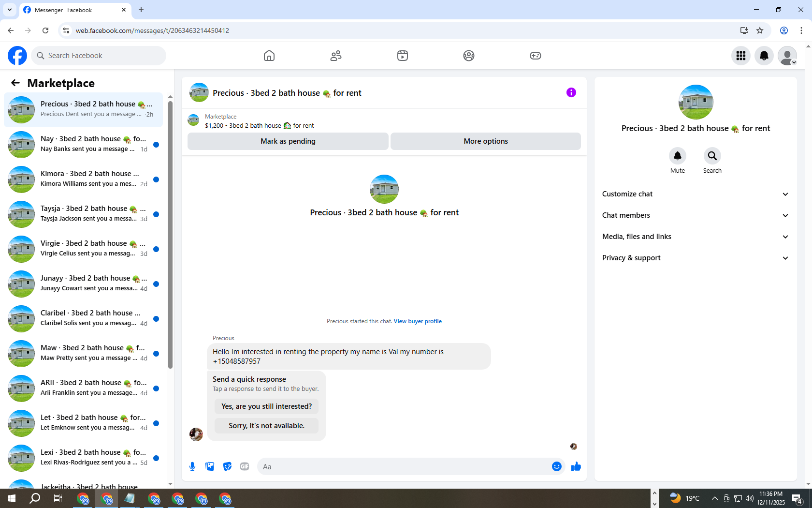Mute this chat with the bell icon
The image size is (812, 508).
coord(678,156)
